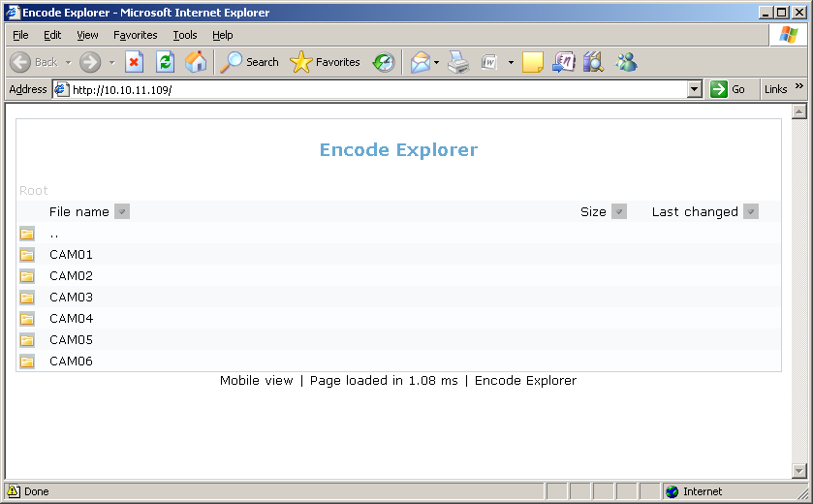The image size is (813, 504).
Task: Click the security warning icon in status bar
Action: [x=14, y=491]
